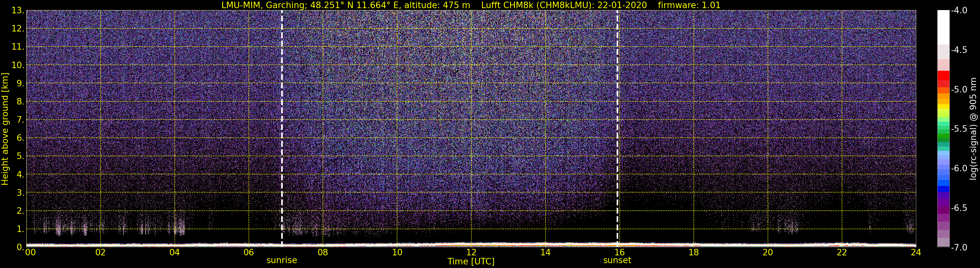Click the white segment atop the colorbar

(x=944, y=27)
